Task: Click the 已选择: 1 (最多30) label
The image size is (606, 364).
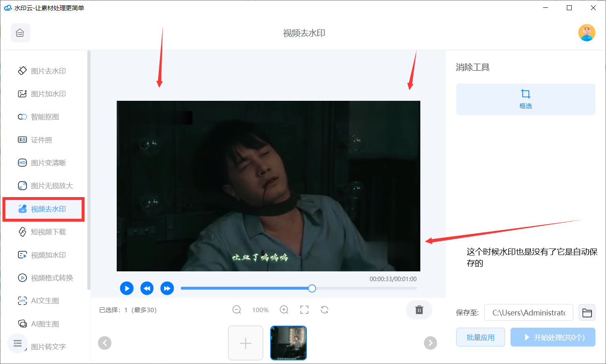Action: click(128, 310)
